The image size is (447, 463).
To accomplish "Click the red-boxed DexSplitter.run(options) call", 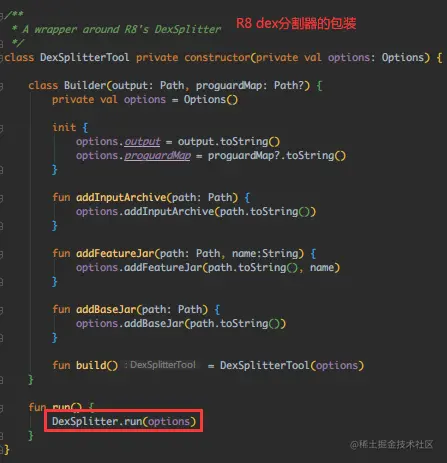I will tap(124, 421).
